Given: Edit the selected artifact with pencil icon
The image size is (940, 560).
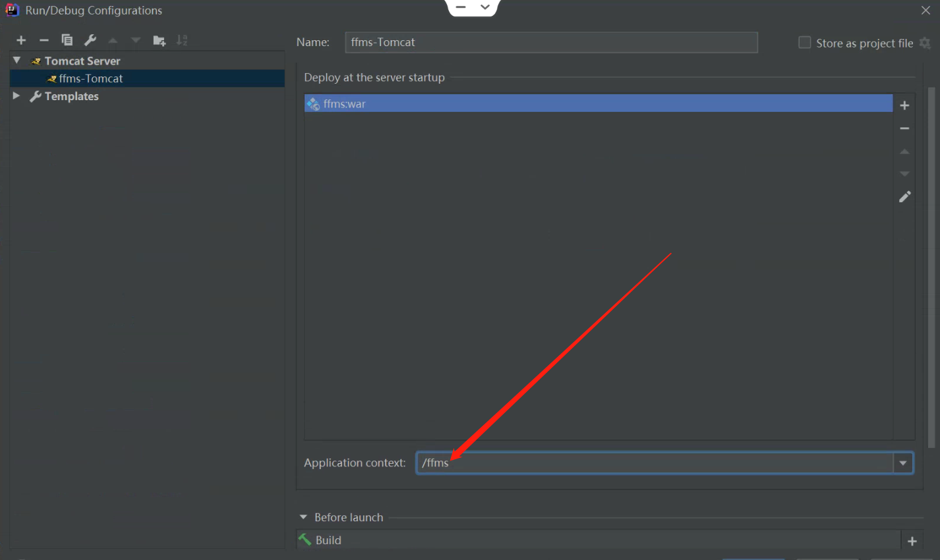Looking at the screenshot, I should tap(904, 197).
